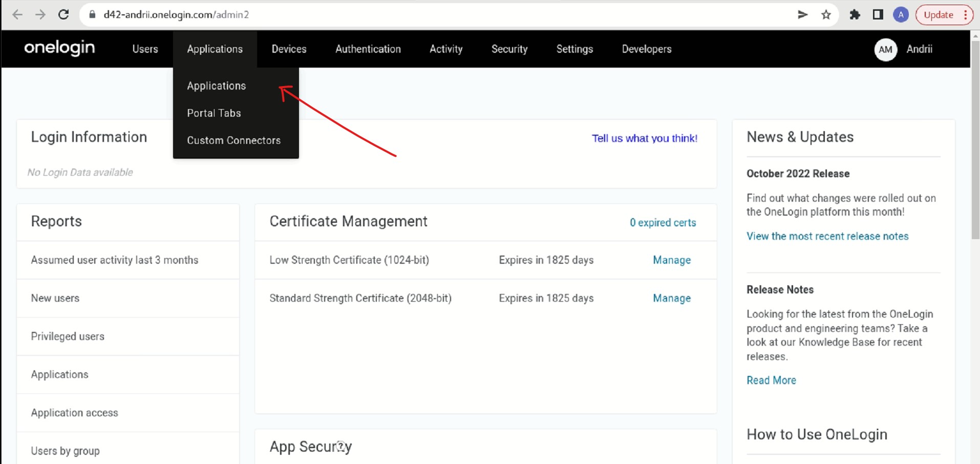
Task: Open the browser extensions puzzle icon
Action: pyautogui.click(x=855, y=15)
